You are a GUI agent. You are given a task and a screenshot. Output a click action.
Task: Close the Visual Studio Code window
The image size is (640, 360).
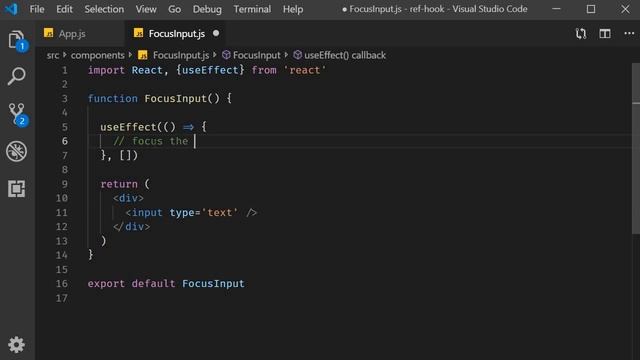pos(625,9)
